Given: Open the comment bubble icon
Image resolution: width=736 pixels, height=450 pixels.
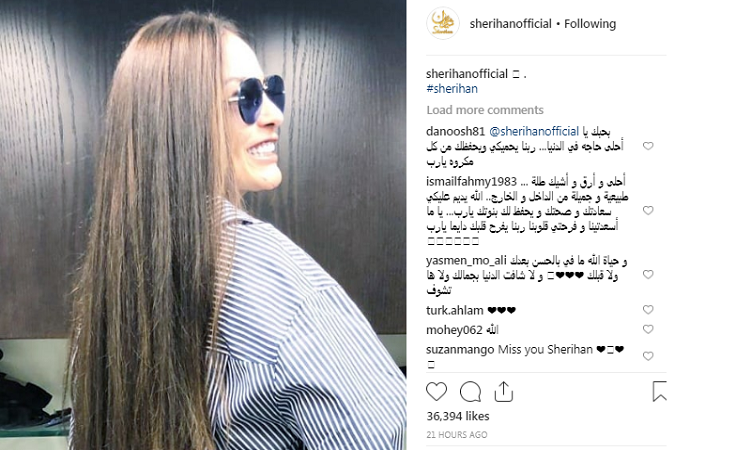Looking at the screenshot, I should point(470,391).
